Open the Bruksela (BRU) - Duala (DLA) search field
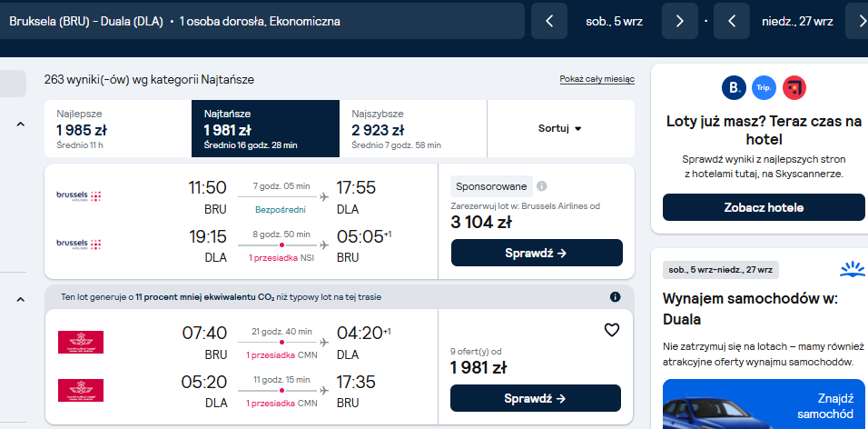 click(261, 21)
